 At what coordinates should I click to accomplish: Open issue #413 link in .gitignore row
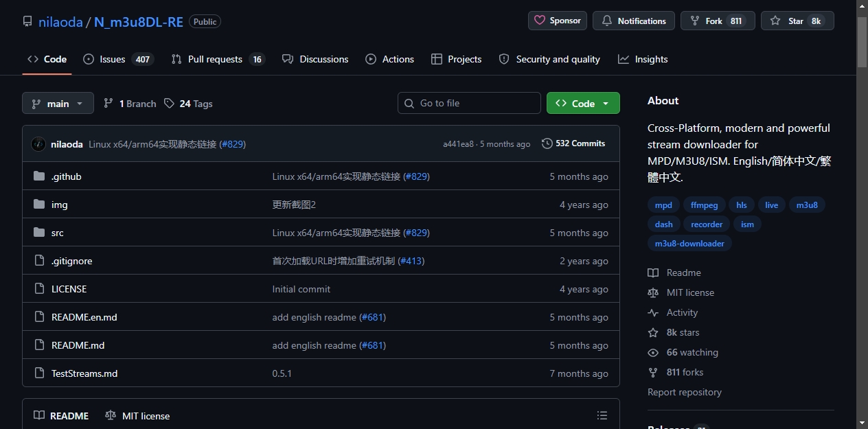(411, 261)
